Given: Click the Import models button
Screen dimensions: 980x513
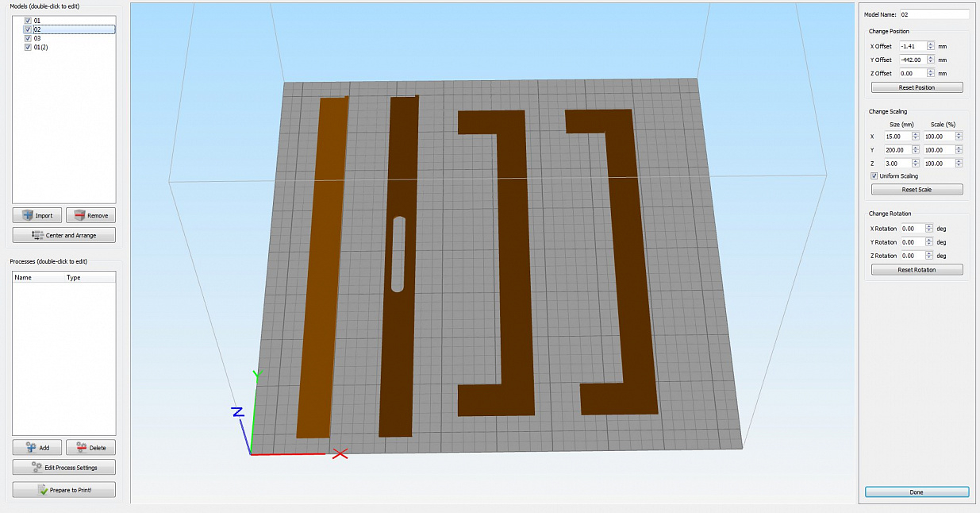Looking at the screenshot, I should click(37, 215).
